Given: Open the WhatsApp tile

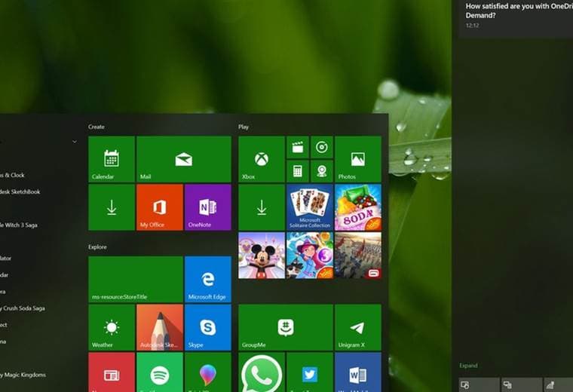Looking at the screenshot, I should click(261, 373).
